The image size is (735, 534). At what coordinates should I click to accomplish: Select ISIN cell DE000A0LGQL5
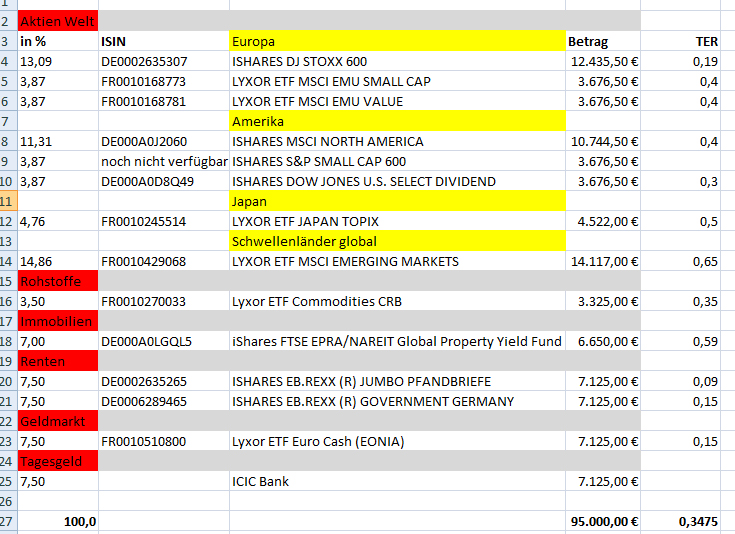164,341
